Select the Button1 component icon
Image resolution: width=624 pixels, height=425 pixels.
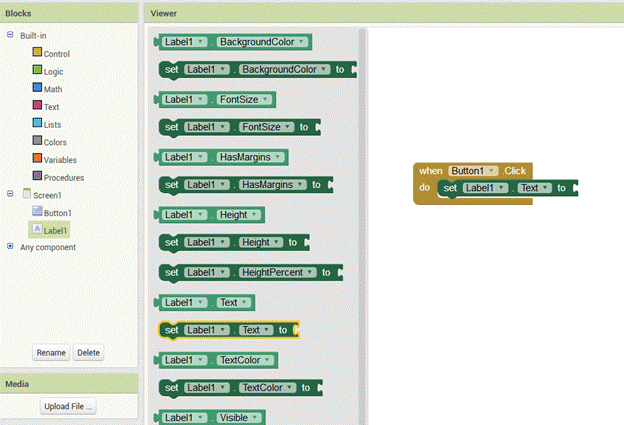pyautogui.click(x=37, y=211)
